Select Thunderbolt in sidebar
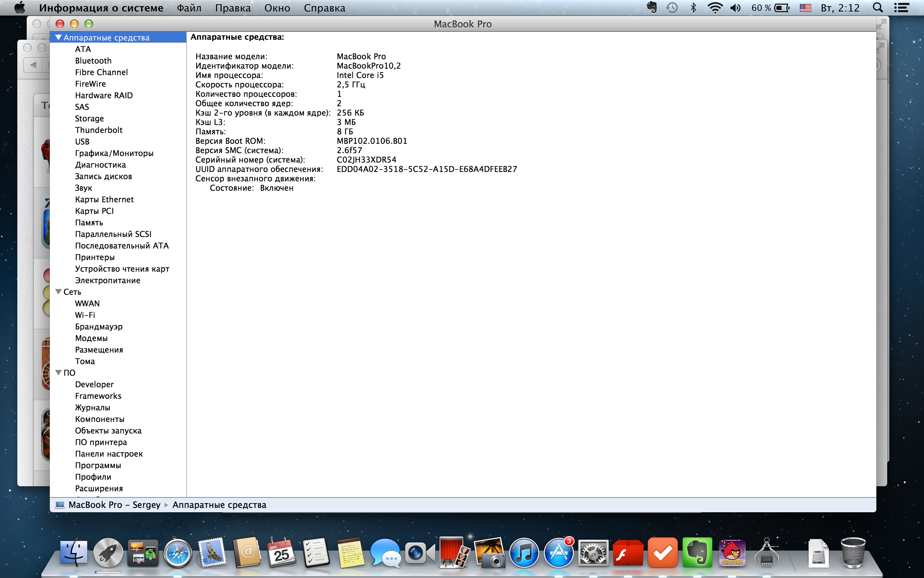This screenshot has height=578, width=924. 99,130
